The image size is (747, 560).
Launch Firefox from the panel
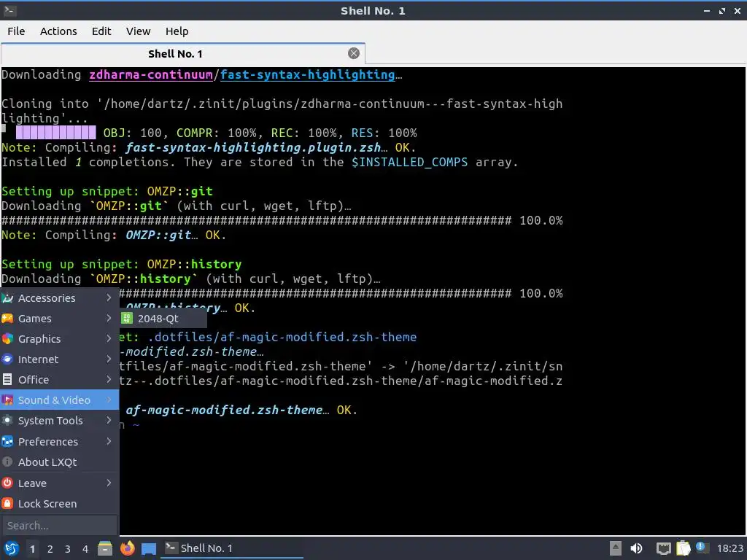click(x=127, y=548)
